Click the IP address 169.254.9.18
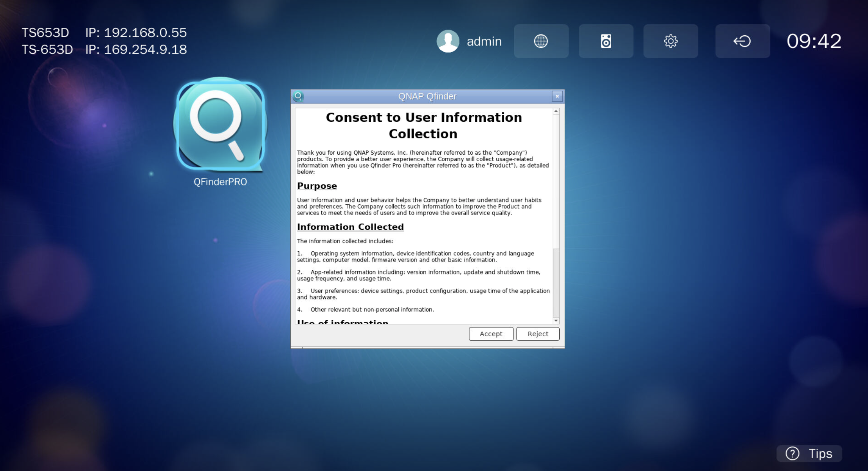Viewport: 868px width, 471px height. [x=145, y=49]
